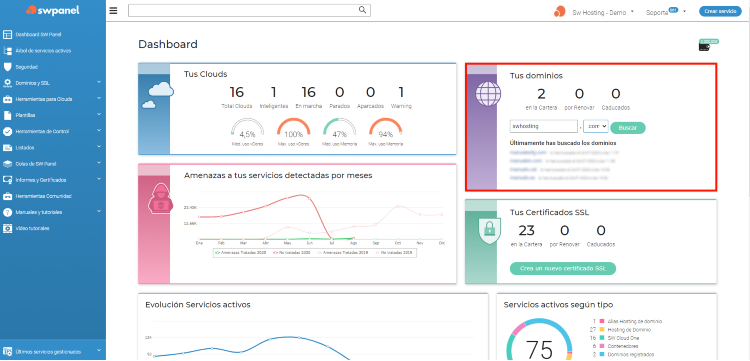Expand the Listados chevron
Image resolution: width=750 pixels, height=361 pixels.
click(x=99, y=147)
